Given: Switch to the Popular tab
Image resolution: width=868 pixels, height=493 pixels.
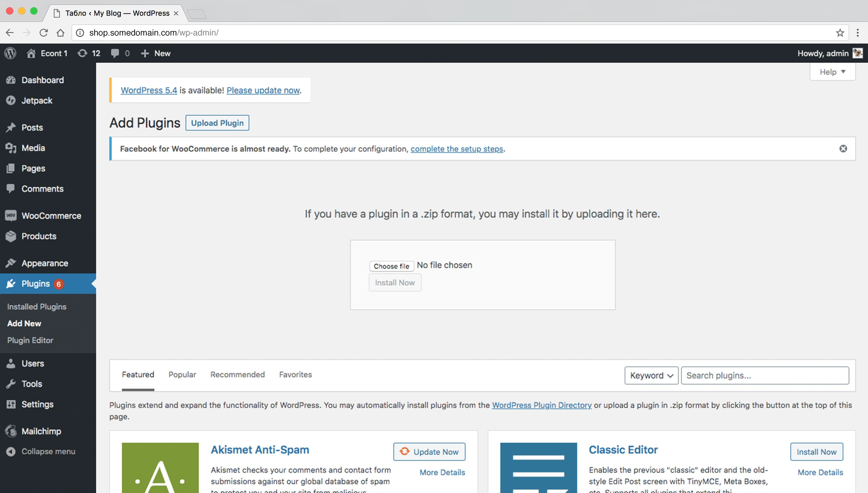Looking at the screenshot, I should click(182, 375).
